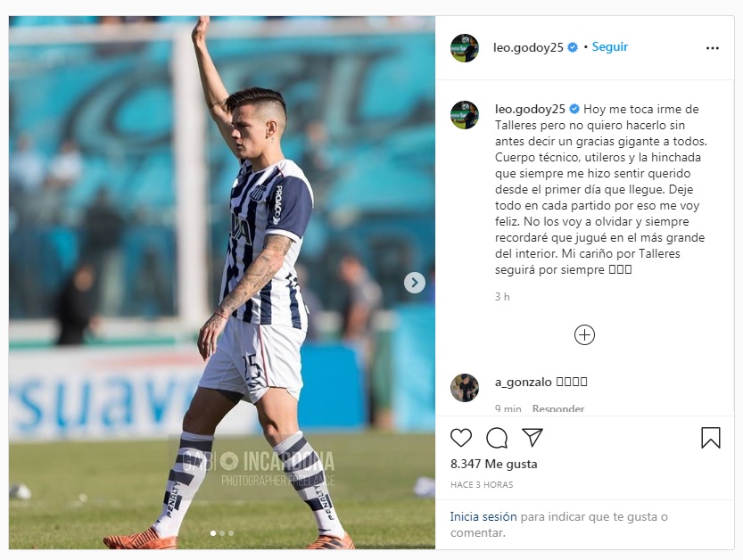
Task: Open comments via speech bubble icon
Action: (x=497, y=438)
